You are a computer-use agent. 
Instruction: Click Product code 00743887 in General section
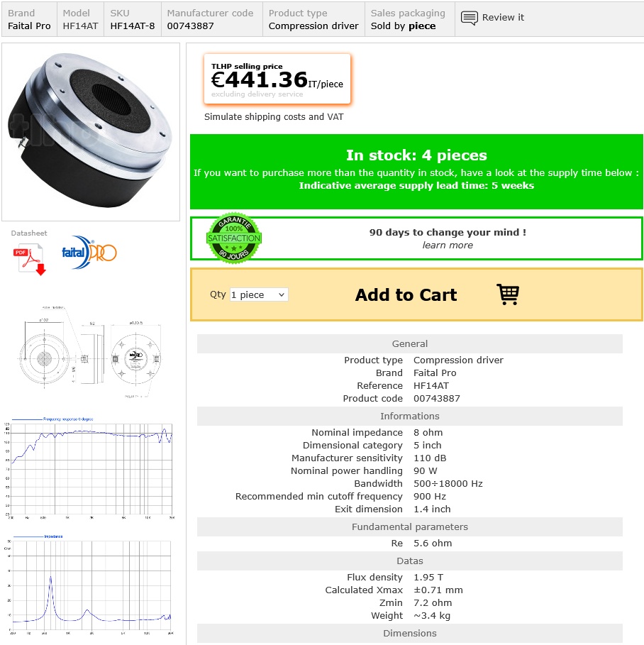[x=437, y=399]
